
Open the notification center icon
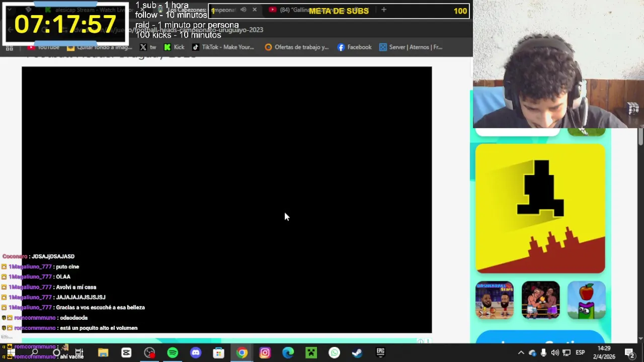tap(629, 353)
